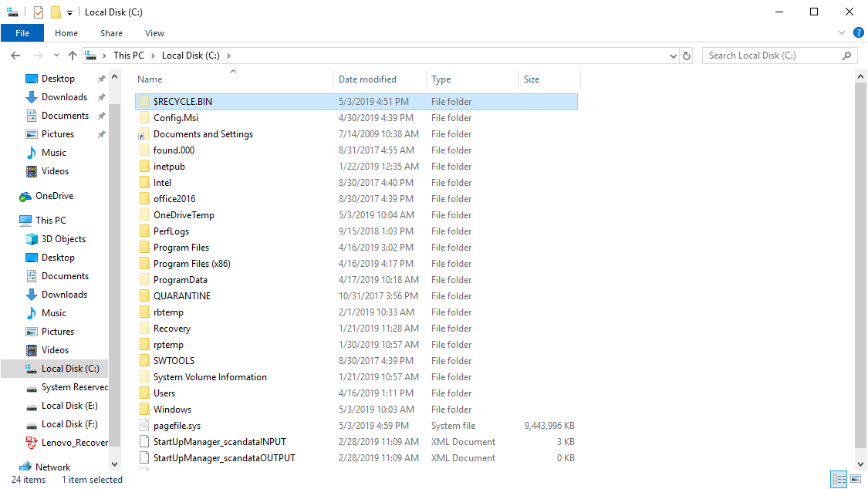Viewport: 868px width, 489px height.
Task: Open the Customize Quick Access Toolbar dropdown arrow
Action: coord(69,12)
